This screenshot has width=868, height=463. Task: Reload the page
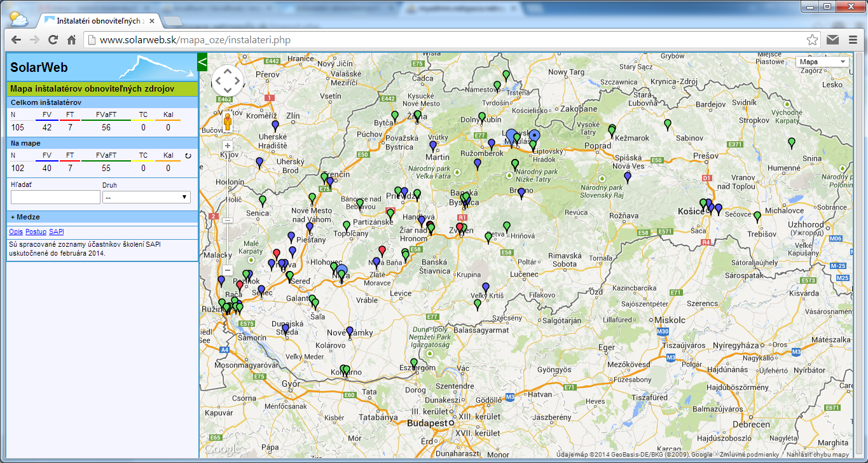[53, 39]
